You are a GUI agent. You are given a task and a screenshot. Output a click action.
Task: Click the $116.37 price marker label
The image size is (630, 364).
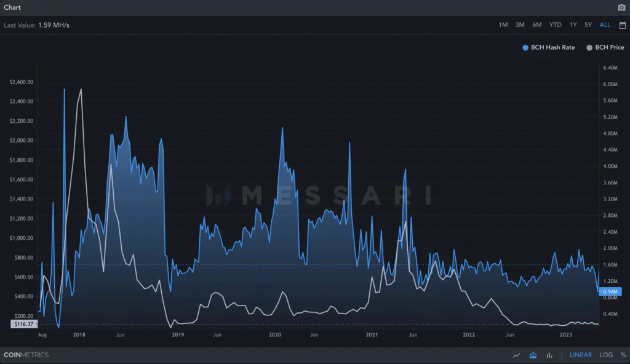click(x=24, y=324)
